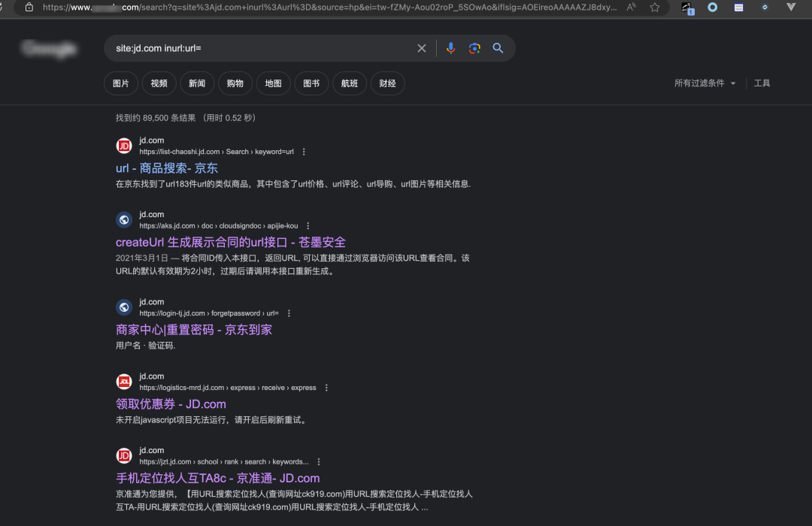The height and width of the screenshot is (526, 812).
Task: Open the V-shaped extension icon
Action: coord(791,8)
